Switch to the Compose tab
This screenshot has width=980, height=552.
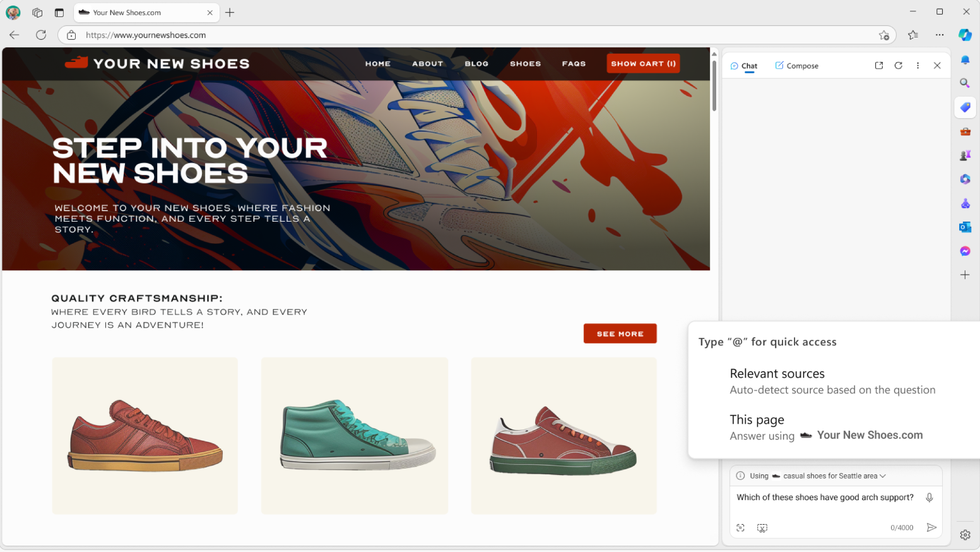tap(796, 66)
